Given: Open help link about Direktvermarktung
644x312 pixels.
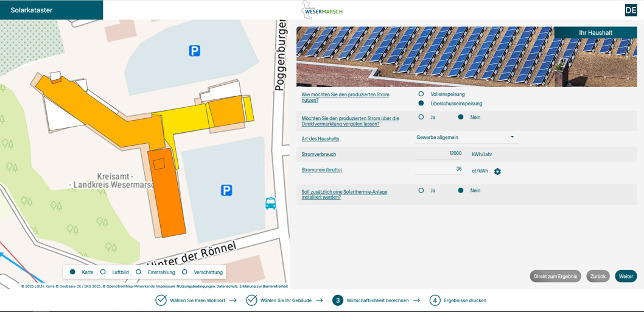Looking at the screenshot, I should (x=351, y=121).
